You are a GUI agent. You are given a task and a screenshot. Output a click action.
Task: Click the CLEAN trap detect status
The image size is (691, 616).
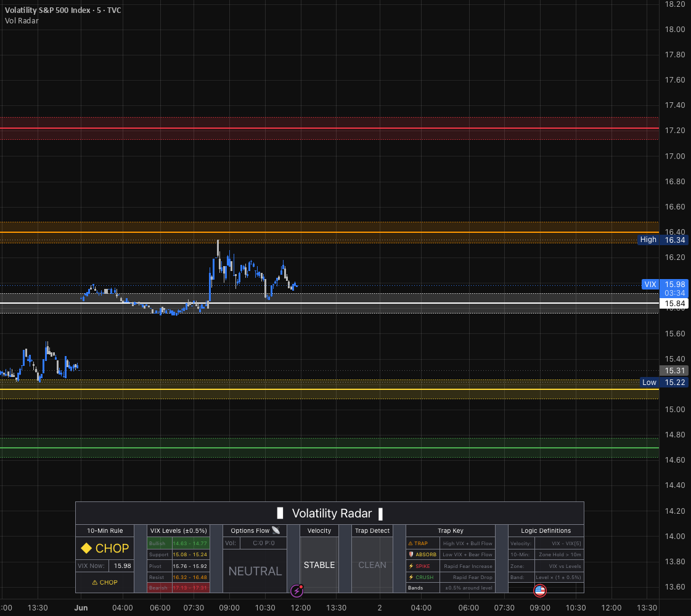coord(372,565)
